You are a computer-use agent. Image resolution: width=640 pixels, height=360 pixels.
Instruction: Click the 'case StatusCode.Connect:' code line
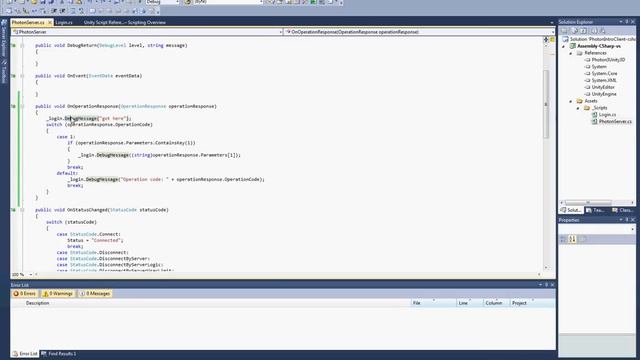(x=89, y=234)
